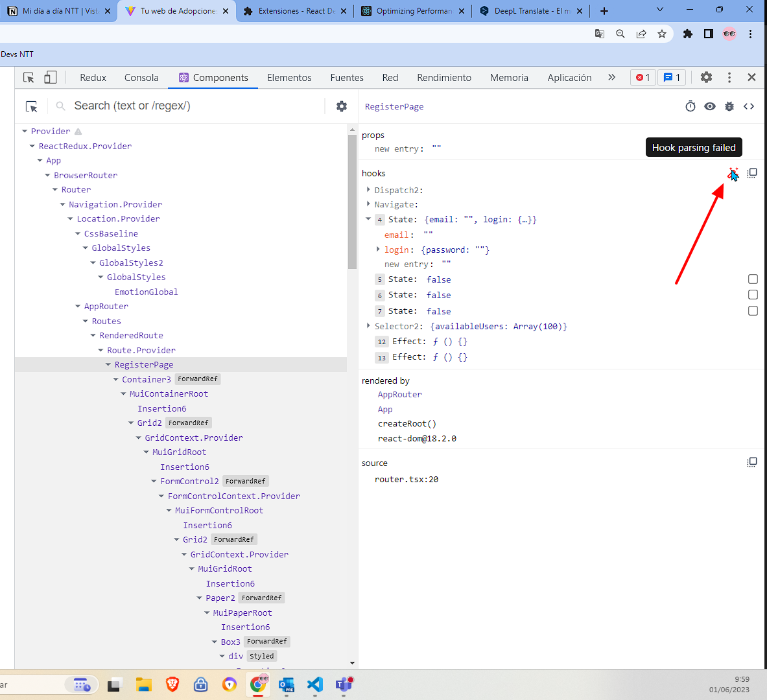The height and width of the screenshot is (700, 767).
Task: Open AppRouter in rendered by list
Action: pyautogui.click(x=399, y=394)
